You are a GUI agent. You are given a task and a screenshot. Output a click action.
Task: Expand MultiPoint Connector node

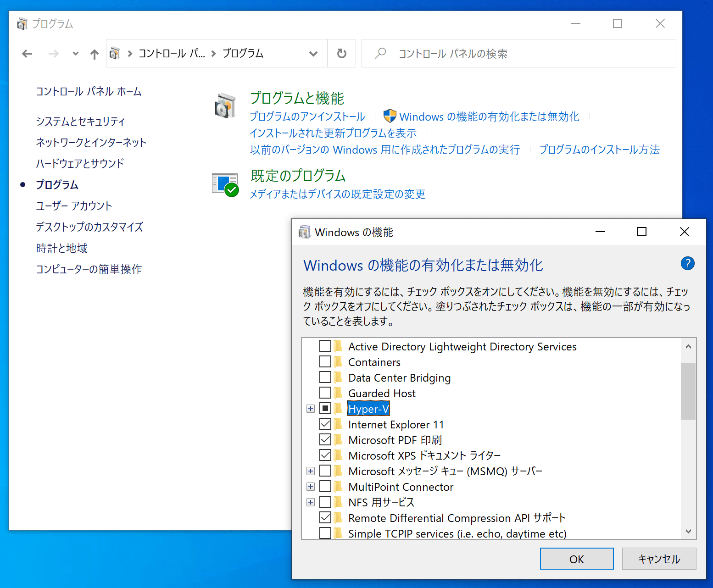tap(311, 487)
